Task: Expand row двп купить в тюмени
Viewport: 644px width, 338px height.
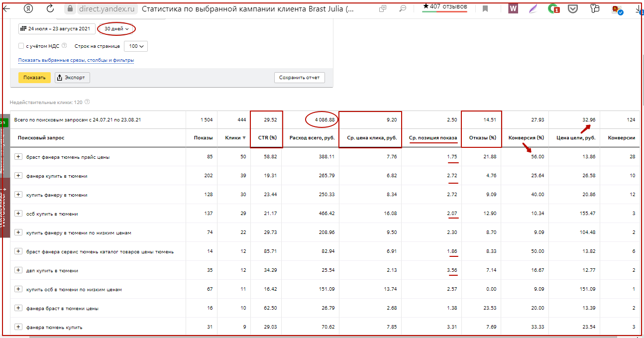Action: [18, 270]
